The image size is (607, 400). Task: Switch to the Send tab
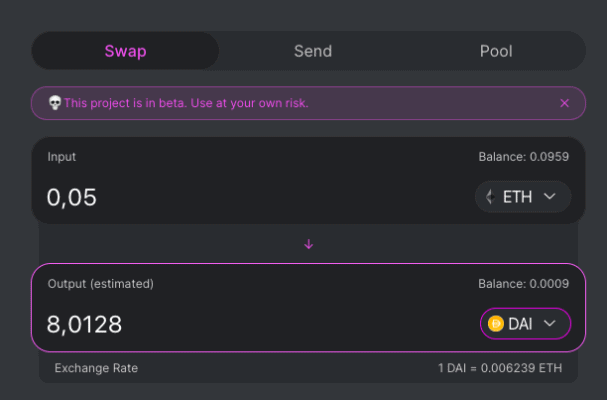point(313,51)
